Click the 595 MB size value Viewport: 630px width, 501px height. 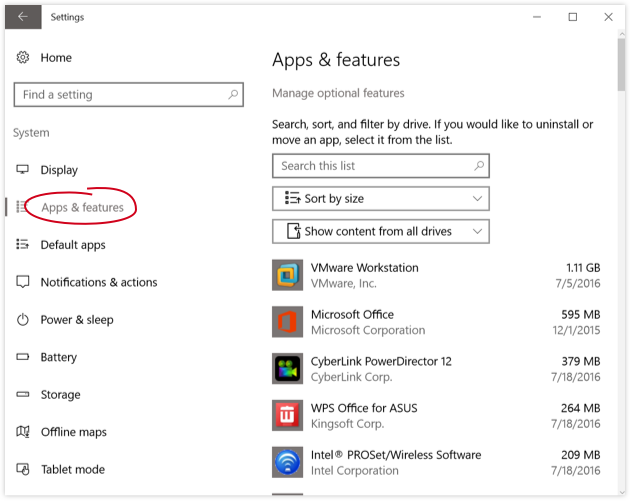[x=581, y=315]
